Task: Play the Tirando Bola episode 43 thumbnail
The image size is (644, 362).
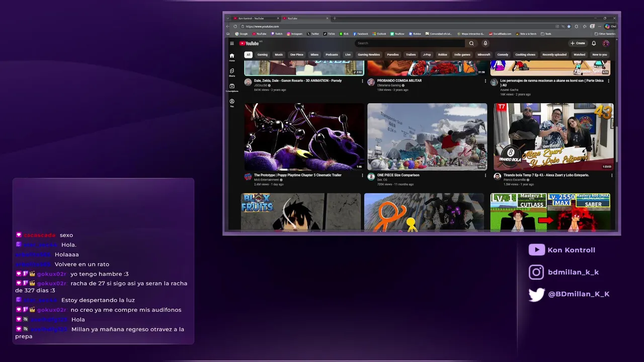Action: tap(553, 137)
